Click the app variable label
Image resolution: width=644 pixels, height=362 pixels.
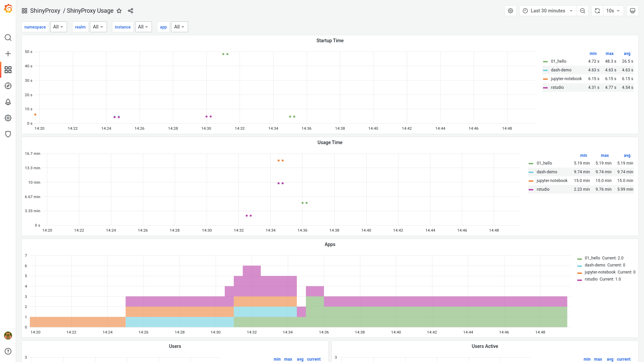click(163, 27)
